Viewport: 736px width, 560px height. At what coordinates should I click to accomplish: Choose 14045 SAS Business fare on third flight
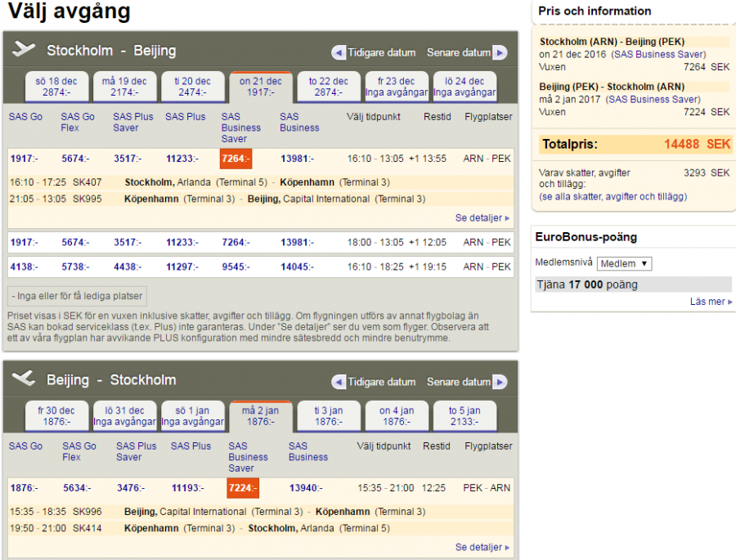(298, 267)
